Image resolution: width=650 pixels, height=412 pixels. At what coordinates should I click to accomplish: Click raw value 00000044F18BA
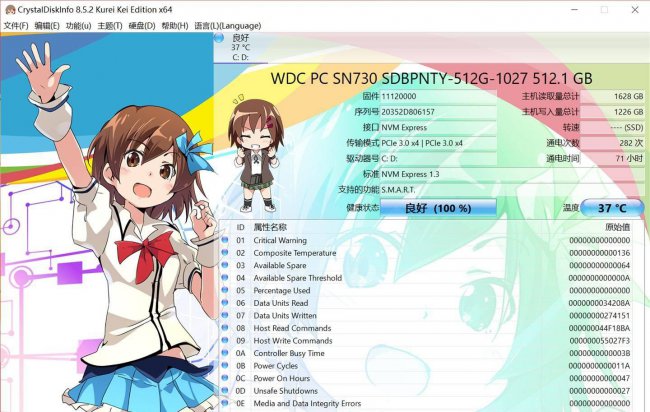(x=599, y=328)
